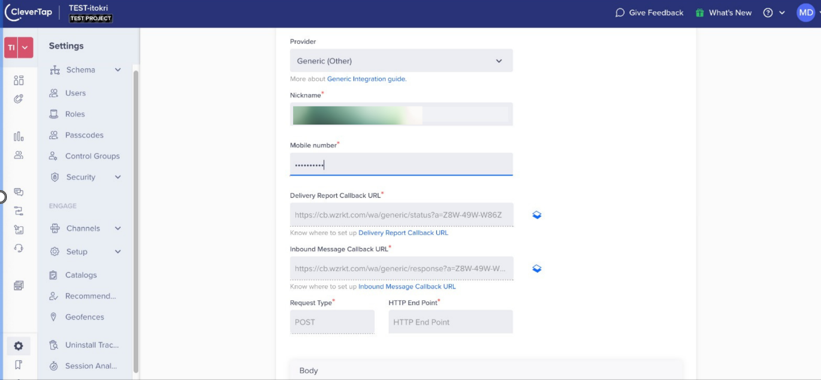The width and height of the screenshot is (821, 380).
Task: Click the Give Feedback speech bubble icon
Action: [620, 13]
